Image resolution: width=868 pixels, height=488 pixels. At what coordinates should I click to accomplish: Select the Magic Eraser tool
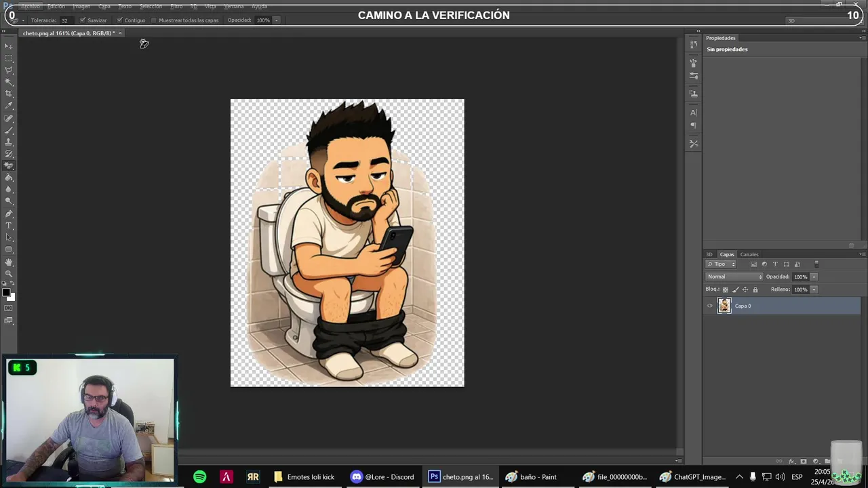(9, 165)
